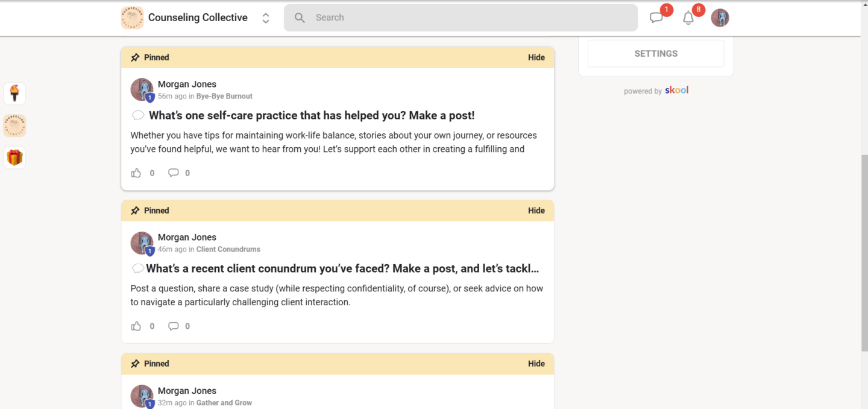Image resolution: width=868 pixels, height=409 pixels.
Task: Open the self-care practice post title
Action: point(312,116)
